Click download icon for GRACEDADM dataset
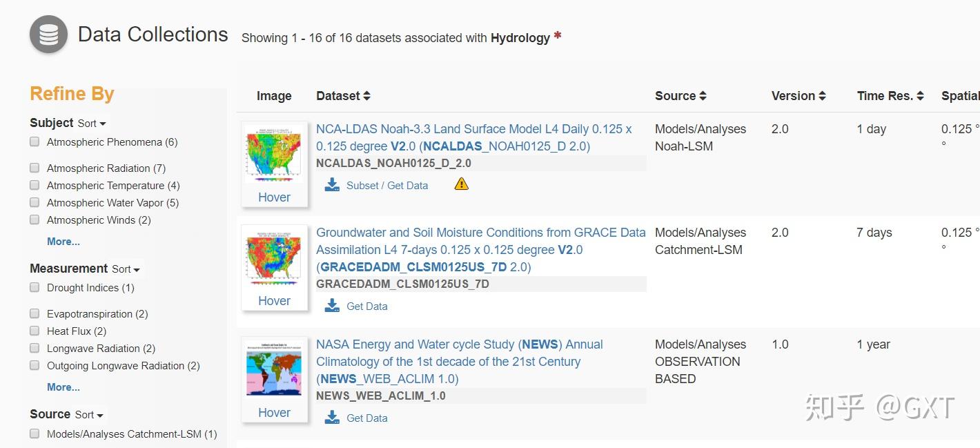This screenshot has height=448, width=980. click(x=332, y=306)
